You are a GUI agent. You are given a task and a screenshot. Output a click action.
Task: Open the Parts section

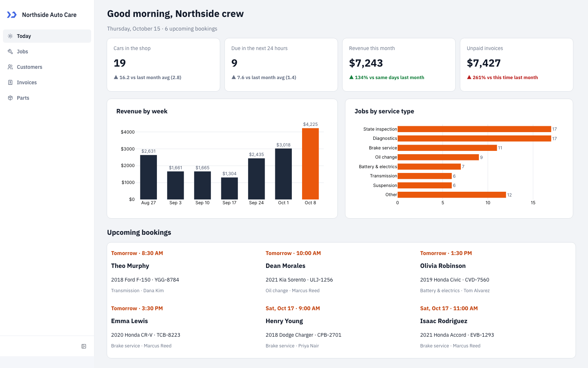click(x=47, y=98)
